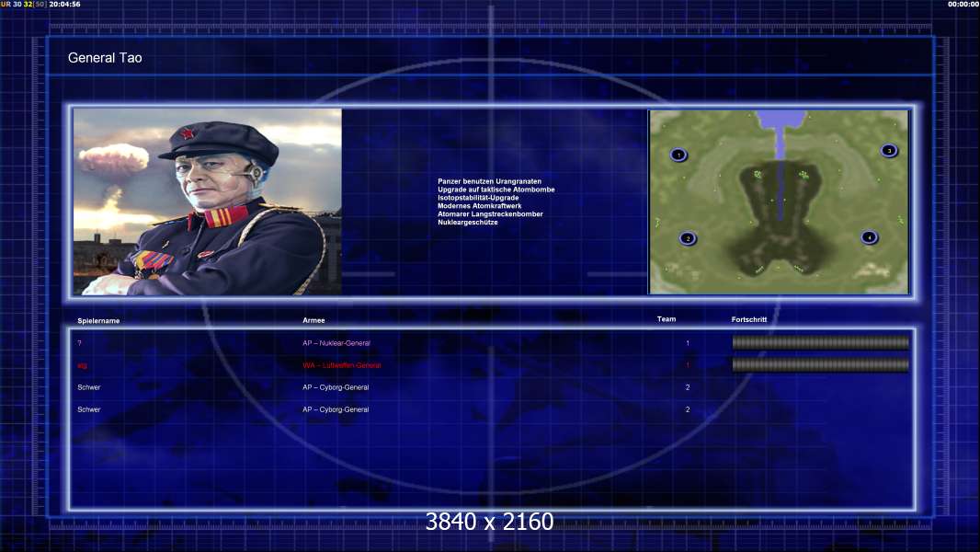Select start position marker 3 on map
The height and width of the screenshot is (552, 980).
tap(889, 151)
